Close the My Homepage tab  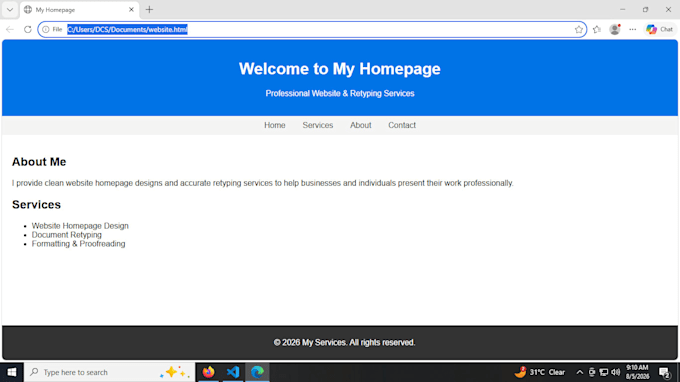coord(131,10)
